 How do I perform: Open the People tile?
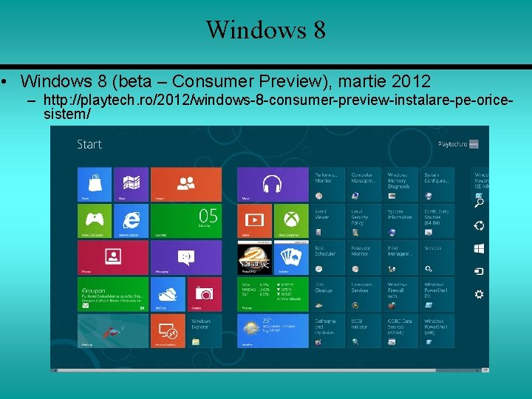pos(186,184)
